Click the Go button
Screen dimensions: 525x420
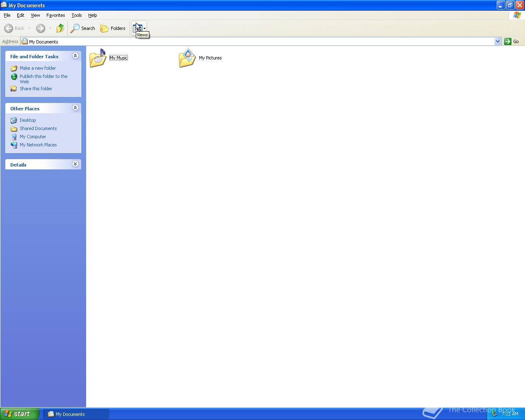point(512,41)
